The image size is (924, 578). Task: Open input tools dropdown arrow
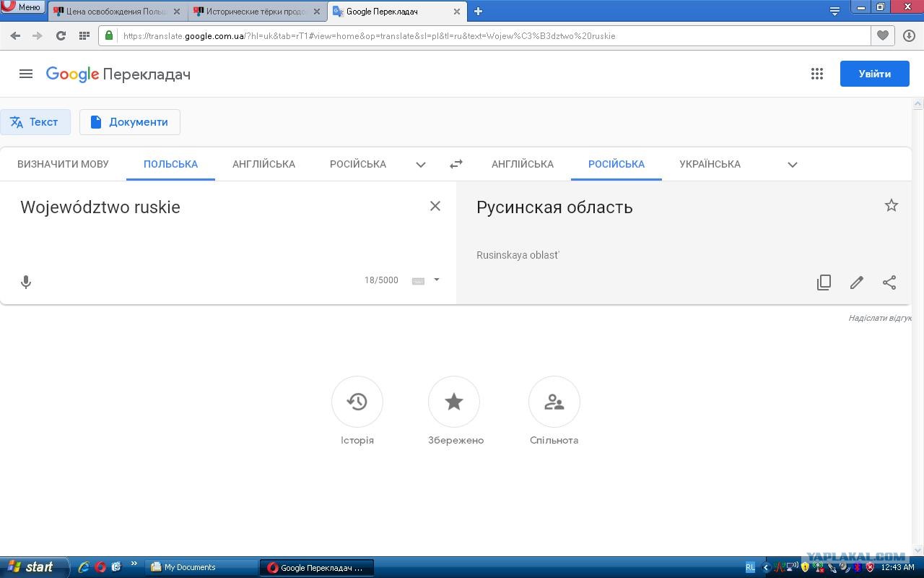[x=436, y=280]
